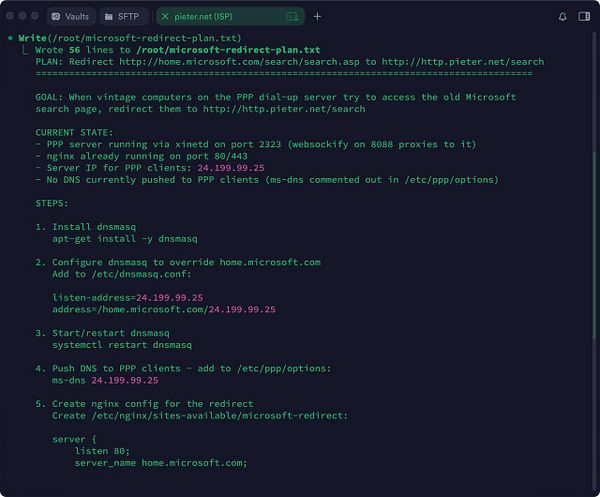This screenshot has width=600, height=497.
Task: Click the broadcast input icon in pieter.net tab
Action: coord(292,16)
